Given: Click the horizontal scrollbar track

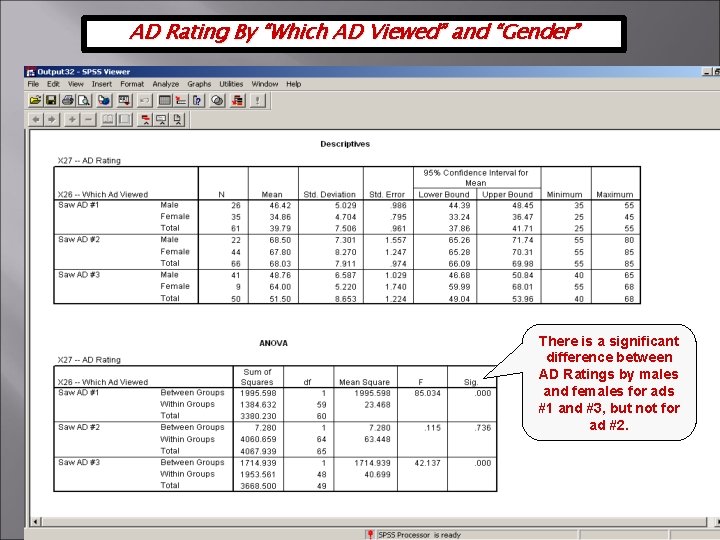Looking at the screenshot, I should tap(374, 522).
